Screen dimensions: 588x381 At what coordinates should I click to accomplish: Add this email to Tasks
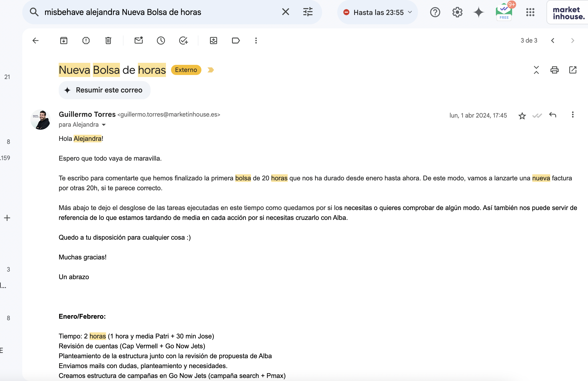tap(183, 41)
